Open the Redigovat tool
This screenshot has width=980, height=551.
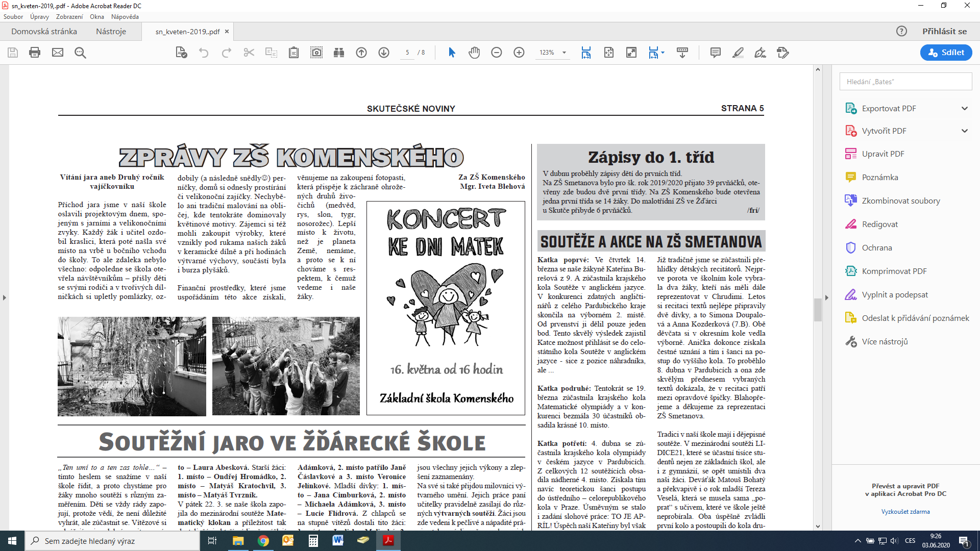click(880, 224)
